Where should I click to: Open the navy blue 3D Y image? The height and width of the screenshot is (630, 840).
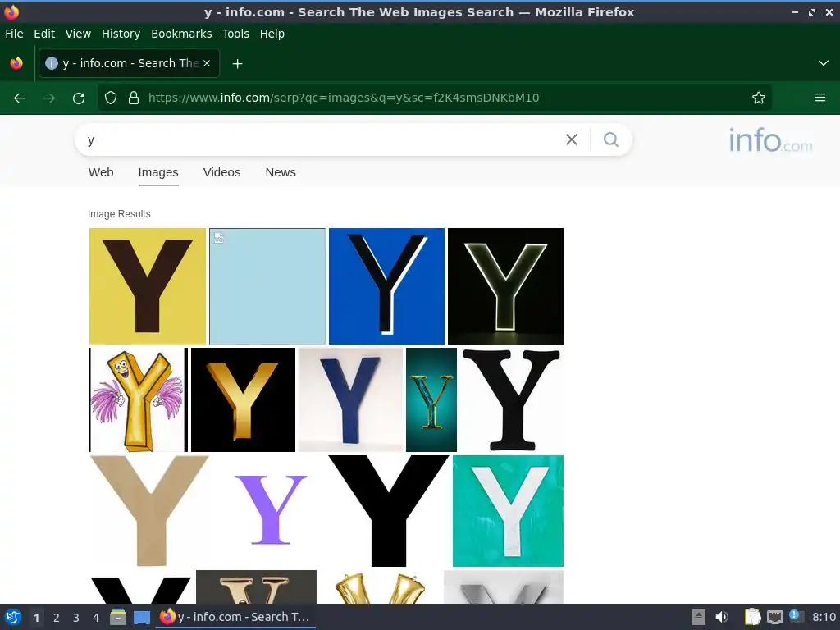coord(351,399)
